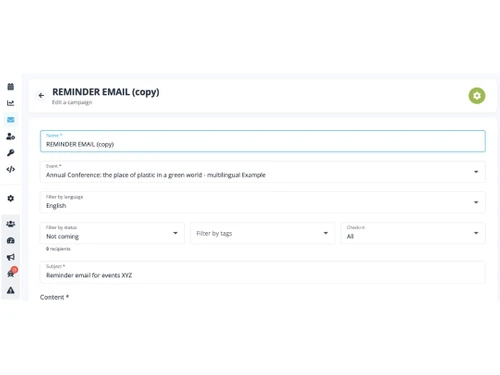The height and width of the screenshot is (375, 500).
Task: Click the megaphone announcements icon
Action: (11, 257)
